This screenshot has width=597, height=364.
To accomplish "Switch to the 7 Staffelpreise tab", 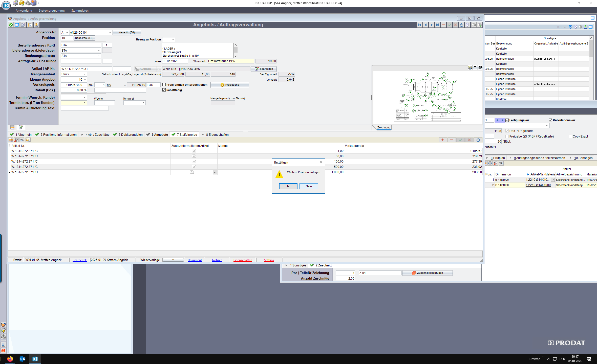I will 186,135.
